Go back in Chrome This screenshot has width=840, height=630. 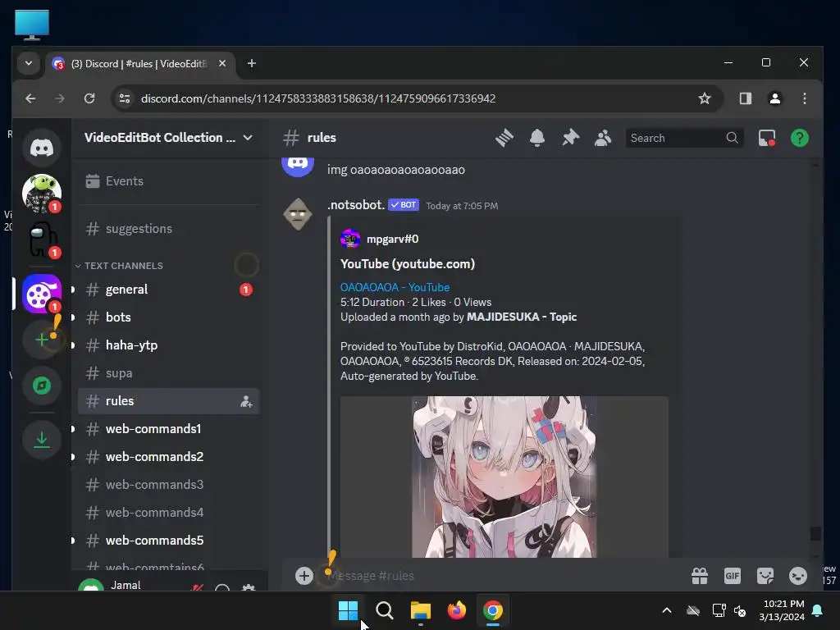(30, 98)
